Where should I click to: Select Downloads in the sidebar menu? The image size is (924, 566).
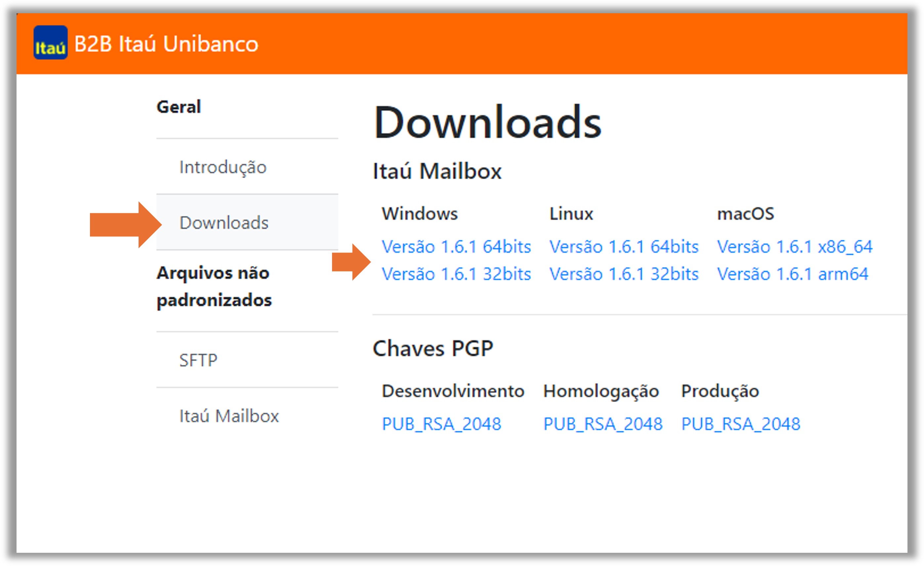click(224, 222)
